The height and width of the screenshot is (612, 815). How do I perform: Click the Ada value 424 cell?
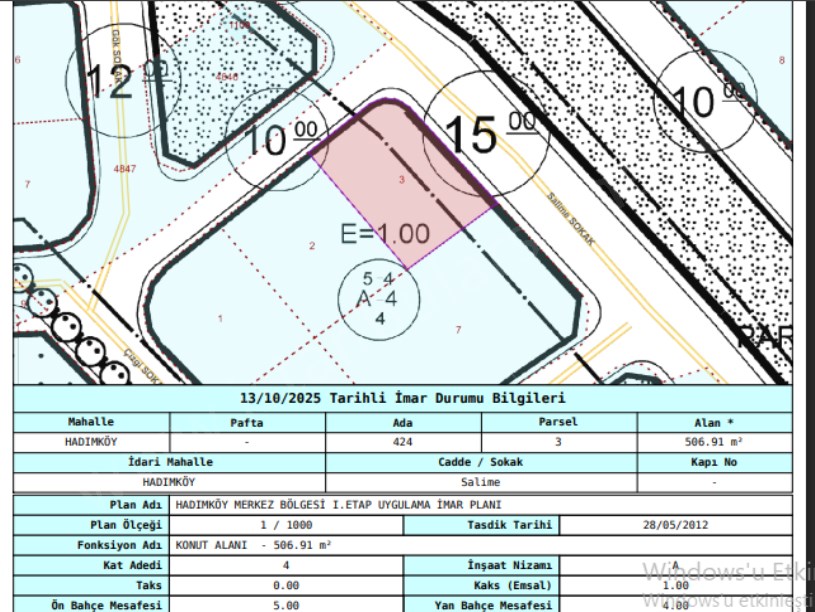[x=403, y=441]
